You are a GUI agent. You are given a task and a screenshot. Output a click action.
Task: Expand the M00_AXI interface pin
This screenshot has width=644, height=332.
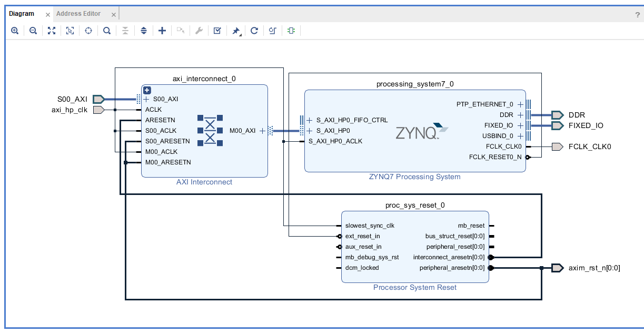tap(262, 131)
